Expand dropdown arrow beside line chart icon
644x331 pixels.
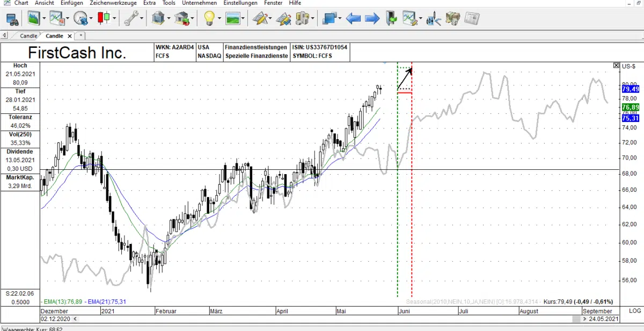pyautogui.click(x=67, y=19)
